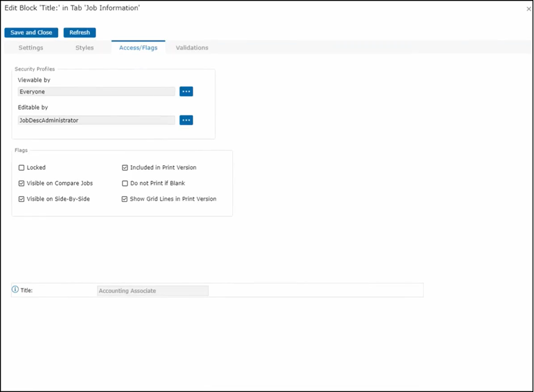
Task: Uncheck Included in Print Version
Action: coord(125,168)
